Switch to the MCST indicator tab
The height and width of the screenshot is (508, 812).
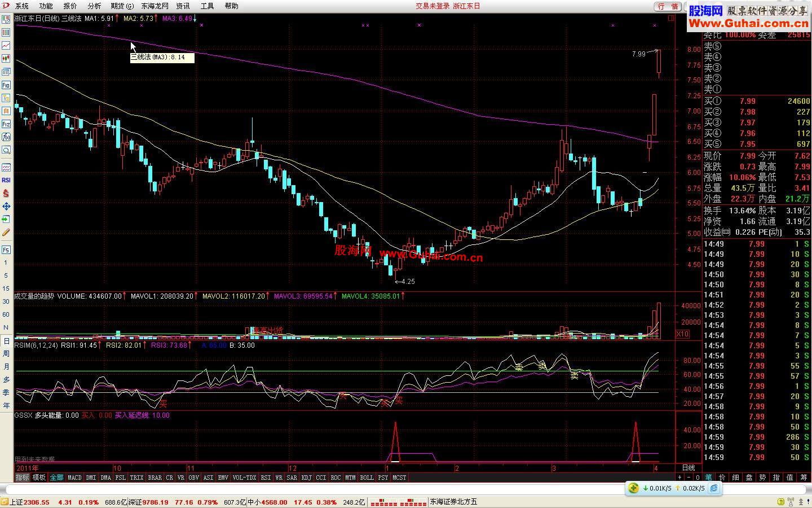pyautogui.click(x=399, y=478)
